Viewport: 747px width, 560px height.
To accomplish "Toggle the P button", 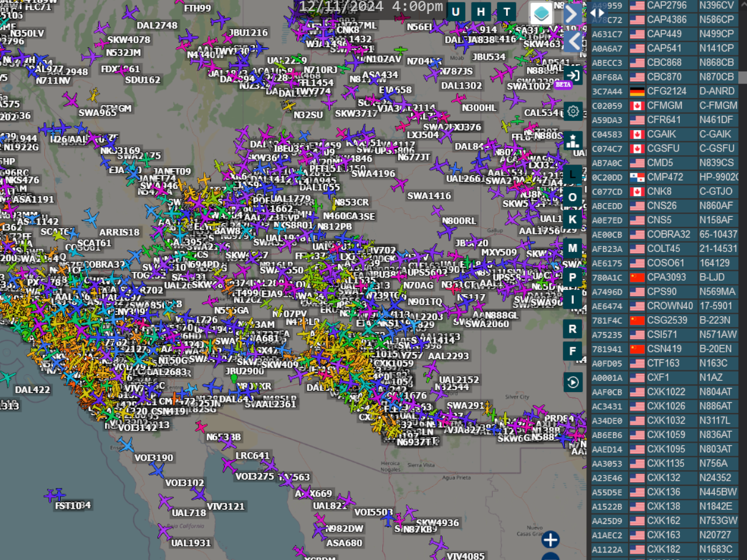I will pos(573,277).
